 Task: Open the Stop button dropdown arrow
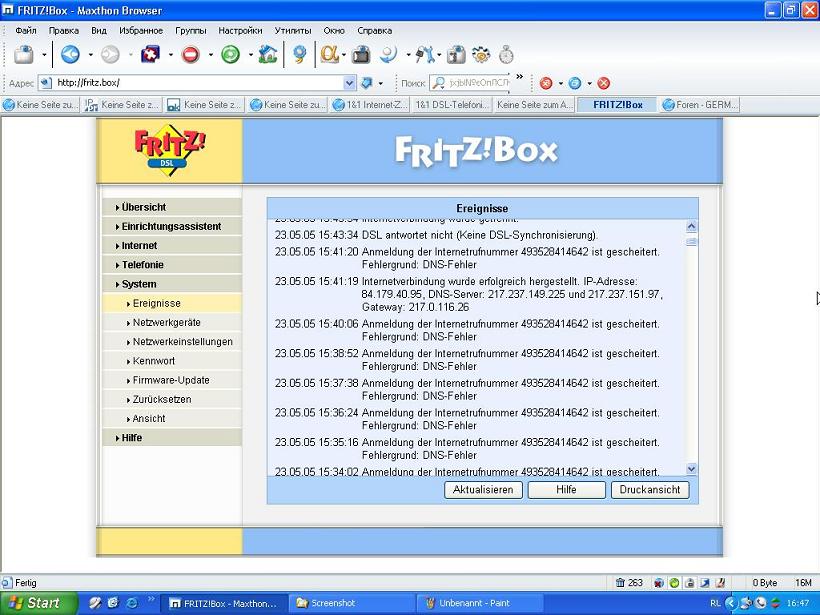tap(211, 54)
